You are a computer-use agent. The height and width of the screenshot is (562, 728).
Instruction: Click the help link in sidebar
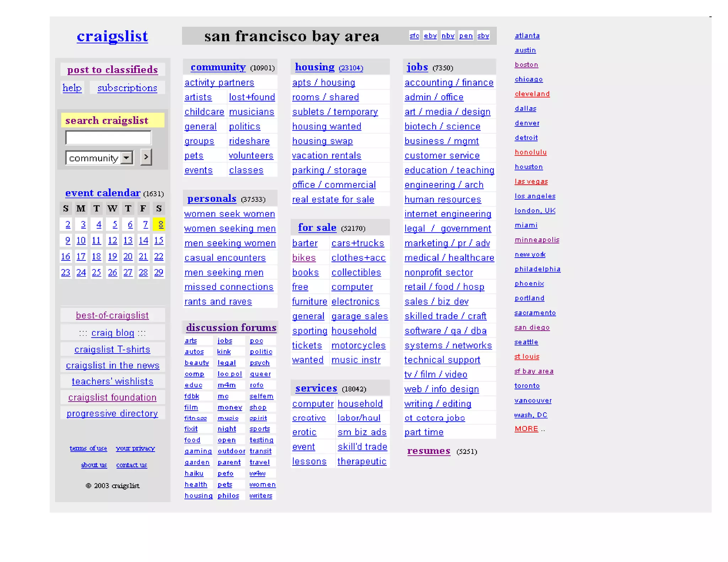pos(72,88)
